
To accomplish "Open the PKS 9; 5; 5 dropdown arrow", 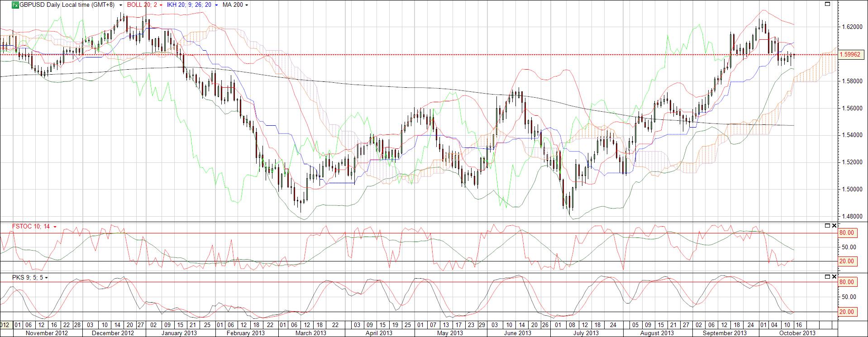I will click(46, 278).
